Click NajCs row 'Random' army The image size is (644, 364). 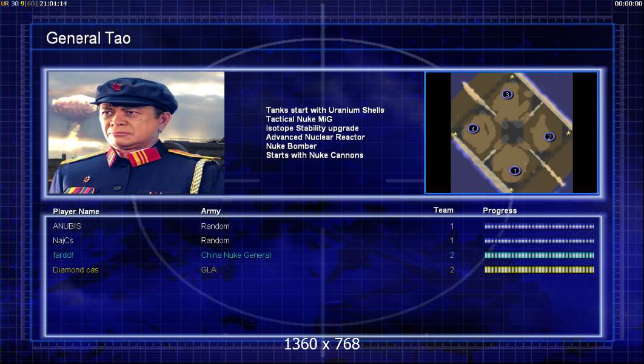(x=215, y=241)
